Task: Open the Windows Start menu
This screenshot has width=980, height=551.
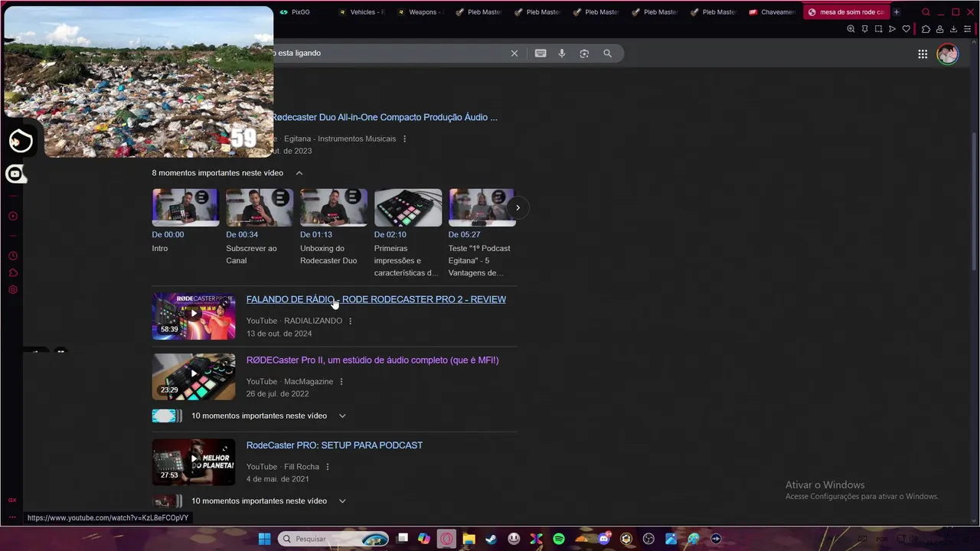Action: click(264, 539)
